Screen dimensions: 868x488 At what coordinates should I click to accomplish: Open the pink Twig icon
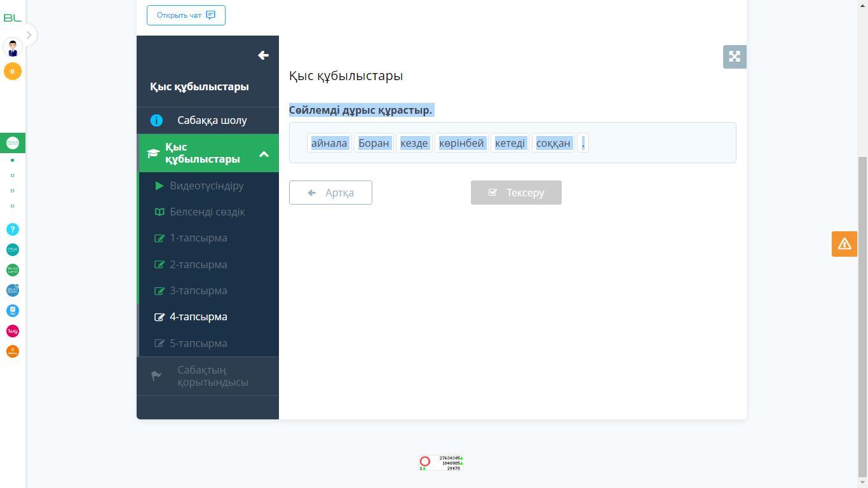coord(13,331)
